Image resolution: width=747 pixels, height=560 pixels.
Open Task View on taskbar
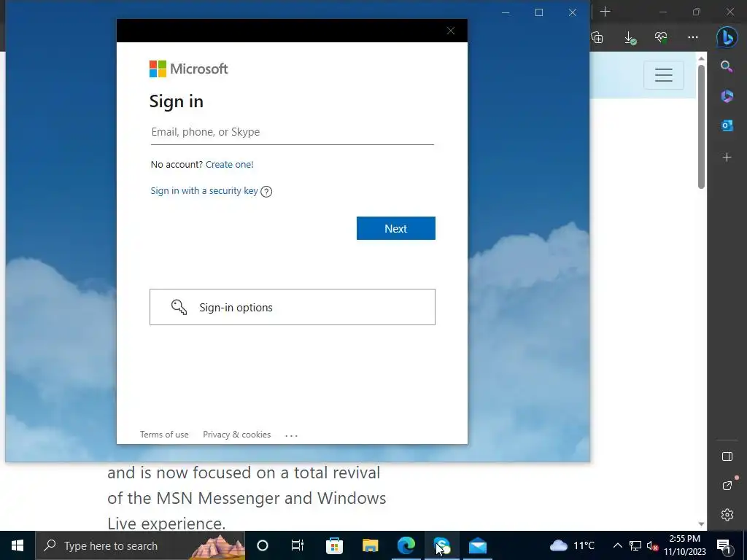click(x=298, y=545)
